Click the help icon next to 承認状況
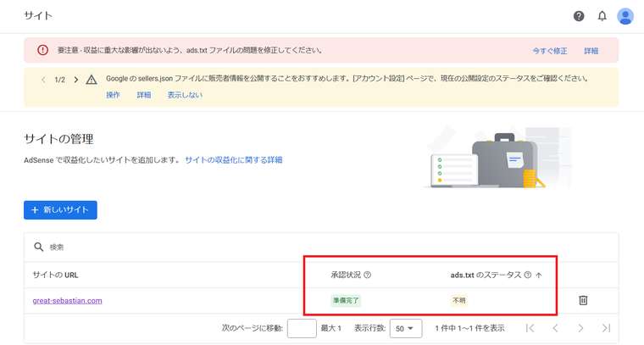644x345 pixels. (368, 275)
